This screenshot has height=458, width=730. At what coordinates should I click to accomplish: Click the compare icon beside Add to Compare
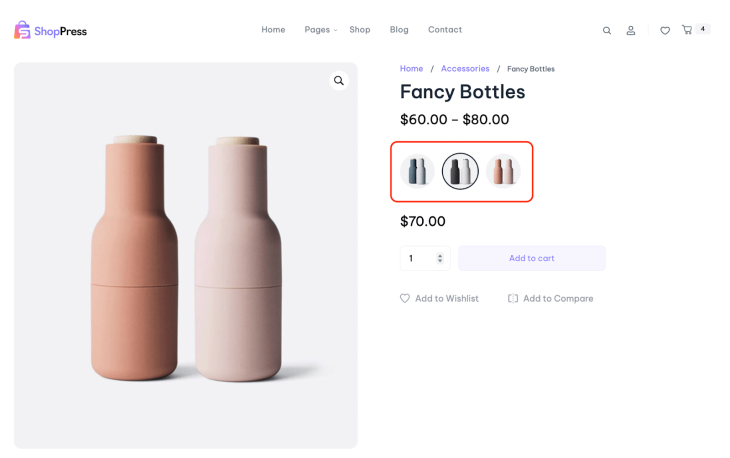tap(513, 298)
